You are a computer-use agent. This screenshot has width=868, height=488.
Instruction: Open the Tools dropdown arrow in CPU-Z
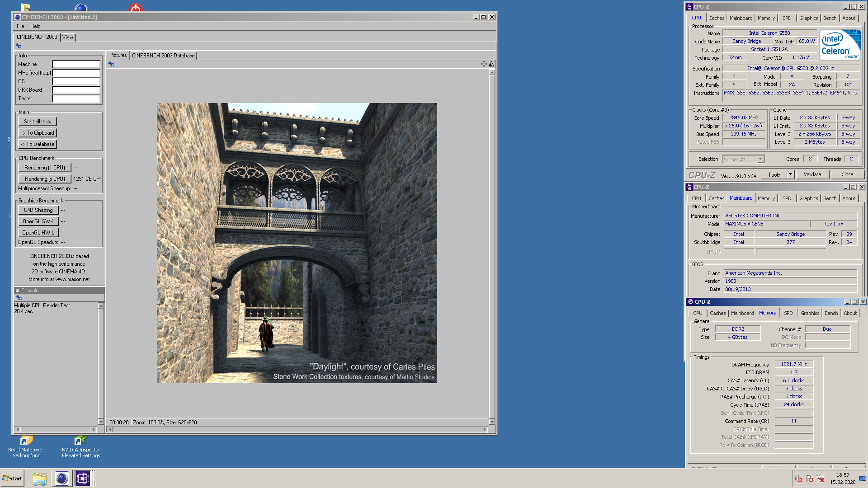coord(790,174)
